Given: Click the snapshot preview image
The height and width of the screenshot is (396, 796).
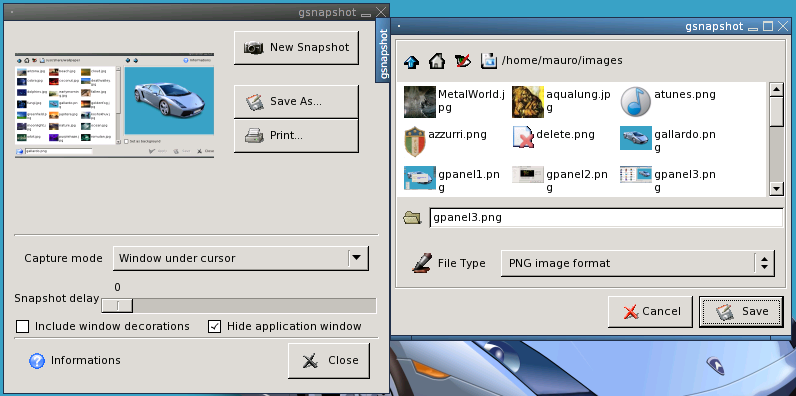Looking at the screenshot, I should (114, 105).
